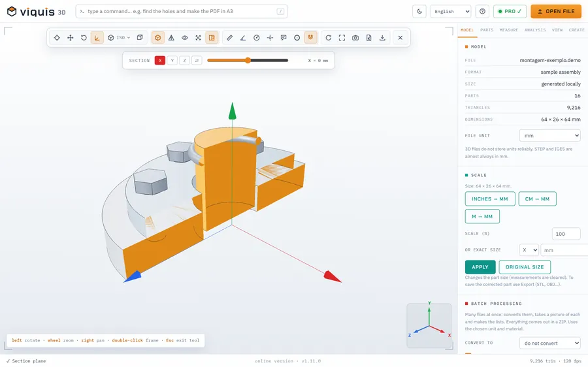
Task: Click the slash shortcut key hint in command bar
Action: tap(280, 11)
